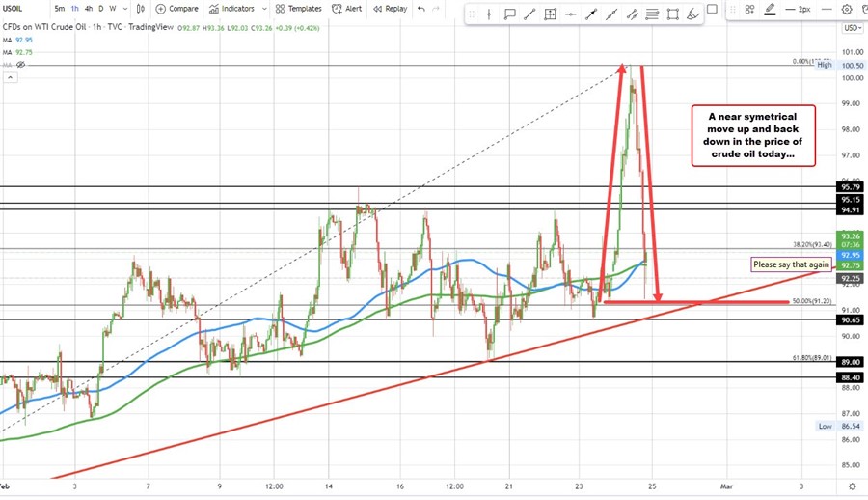
Task: Move the line properties toolbar handle
Action: 734,10
